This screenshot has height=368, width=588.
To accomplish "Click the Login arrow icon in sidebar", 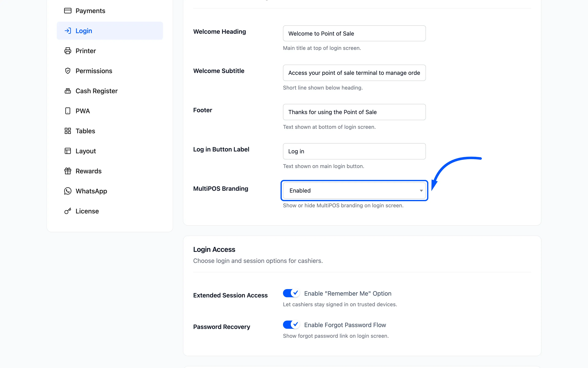I will click(x=68, y=31).
